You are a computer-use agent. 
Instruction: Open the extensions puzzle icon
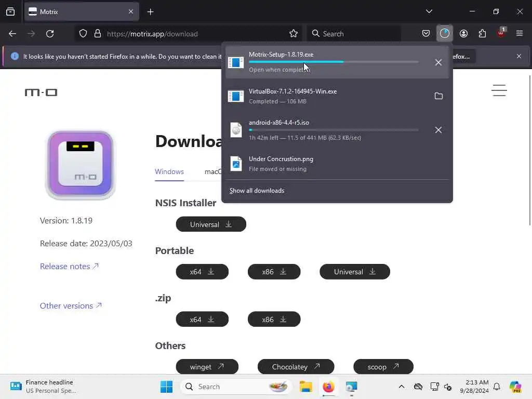pos(482,33)
